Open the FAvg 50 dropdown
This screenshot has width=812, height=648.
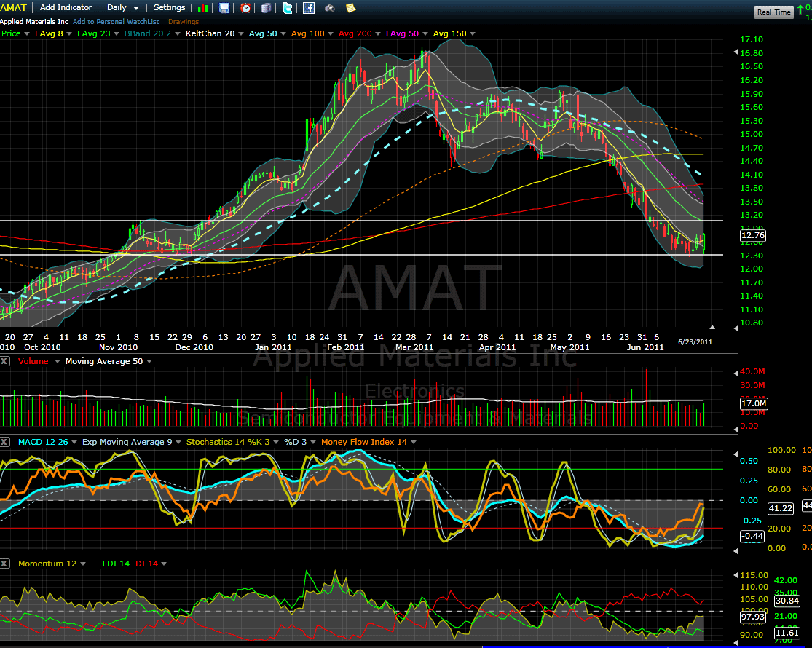[x=425, y=34]
